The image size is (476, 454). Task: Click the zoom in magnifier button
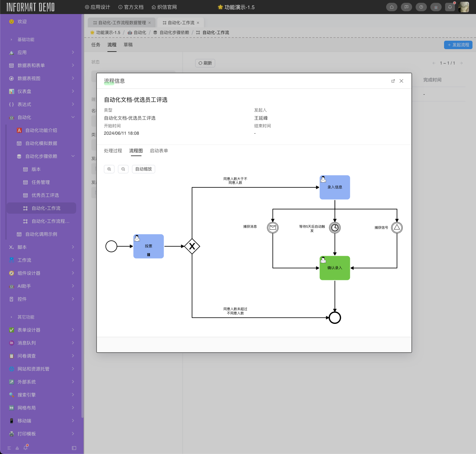click(109, 169)
